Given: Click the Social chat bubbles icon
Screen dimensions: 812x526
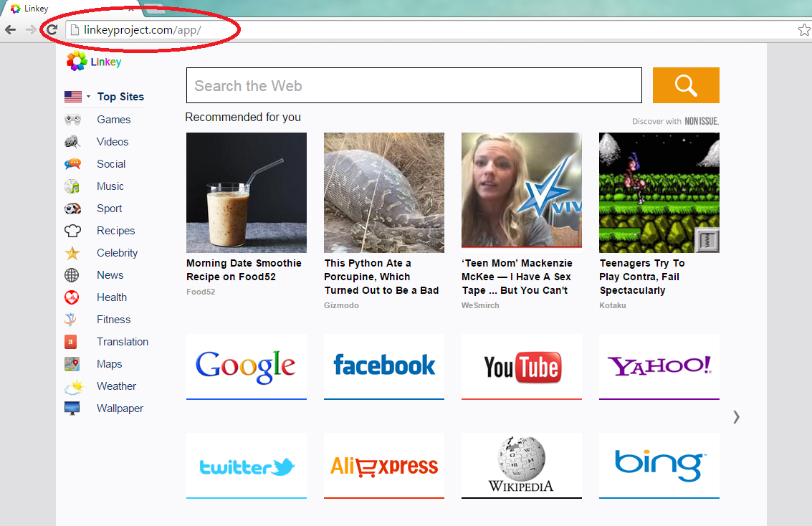Looking at the screenshot, I should tap(72, 163).
